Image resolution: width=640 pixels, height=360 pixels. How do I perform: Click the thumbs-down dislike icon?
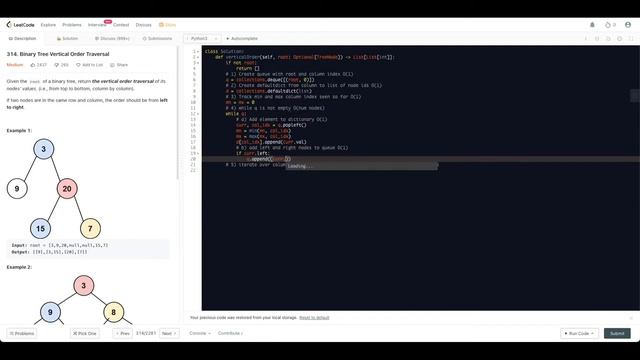tap(56, 65)
